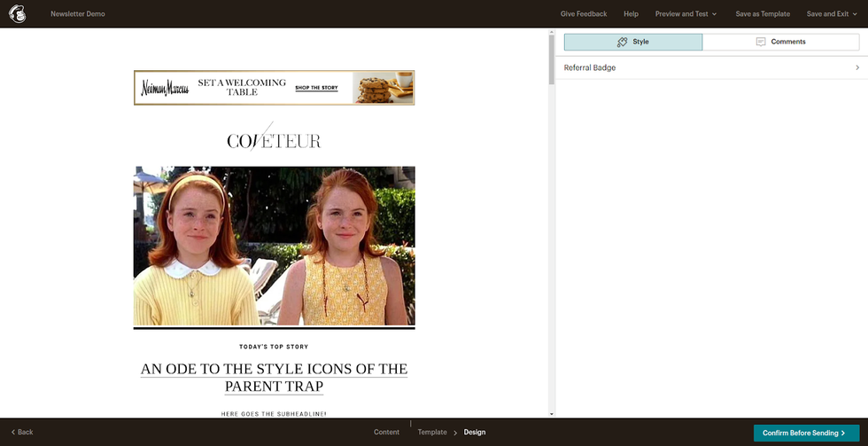
Task: Click the speech bubble Comments icon
Action: (x=760, y=42)
